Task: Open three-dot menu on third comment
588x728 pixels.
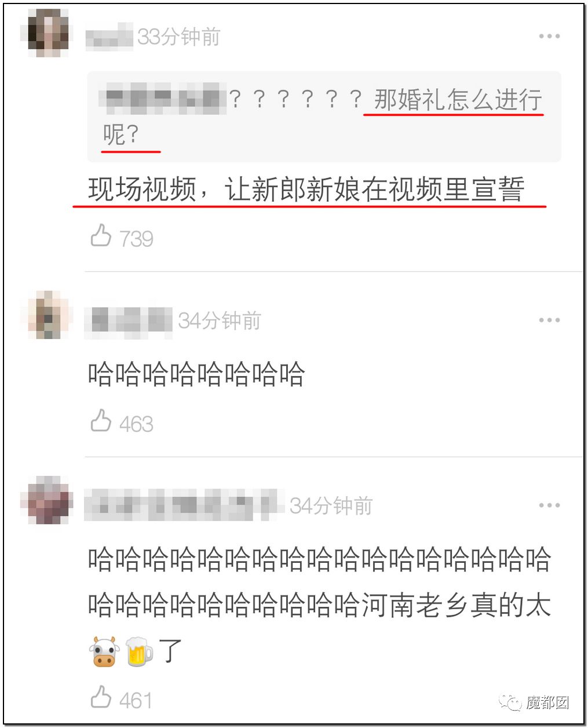Action: point(549,505)
